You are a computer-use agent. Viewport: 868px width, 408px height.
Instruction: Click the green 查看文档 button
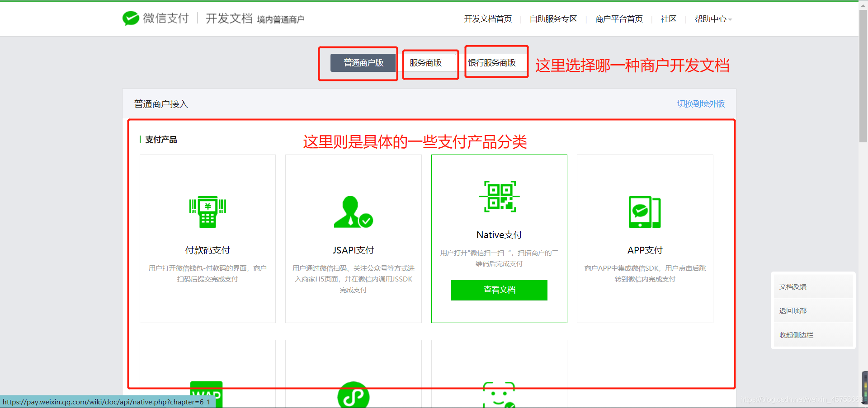pyautogui.click(x=499, y=290)
